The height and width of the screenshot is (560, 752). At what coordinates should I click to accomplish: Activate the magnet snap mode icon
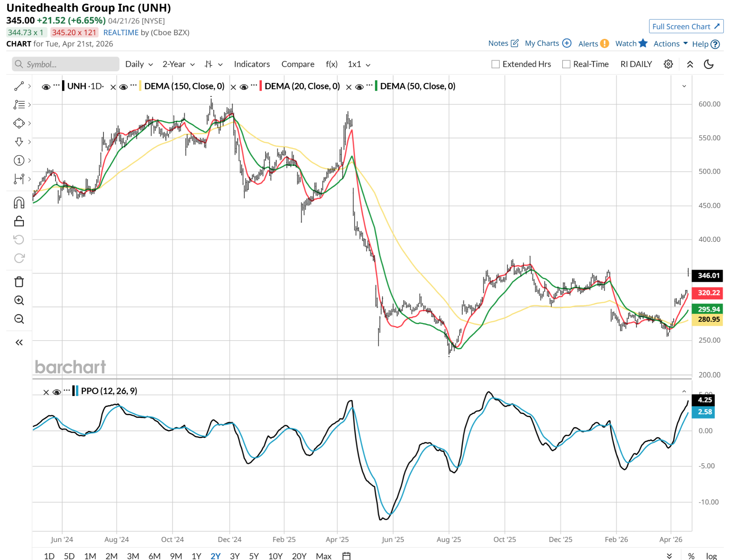[x=19, y=203]
